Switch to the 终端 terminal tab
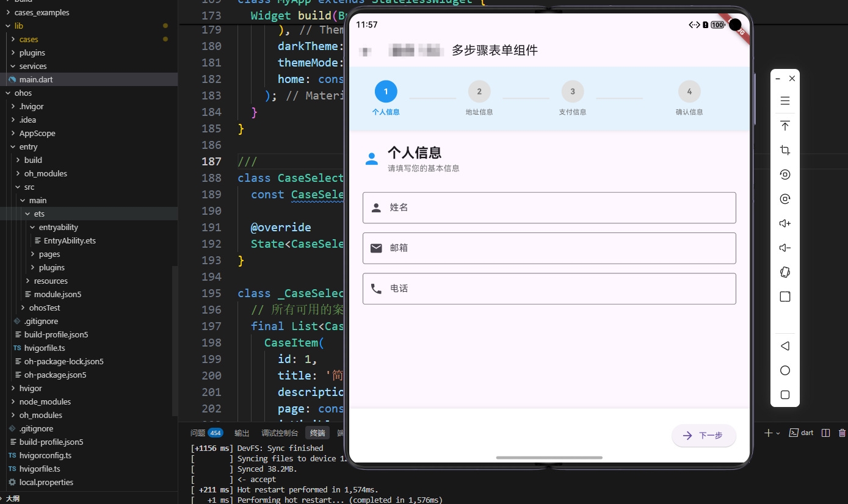848x504 pixels. pos(317,433)
